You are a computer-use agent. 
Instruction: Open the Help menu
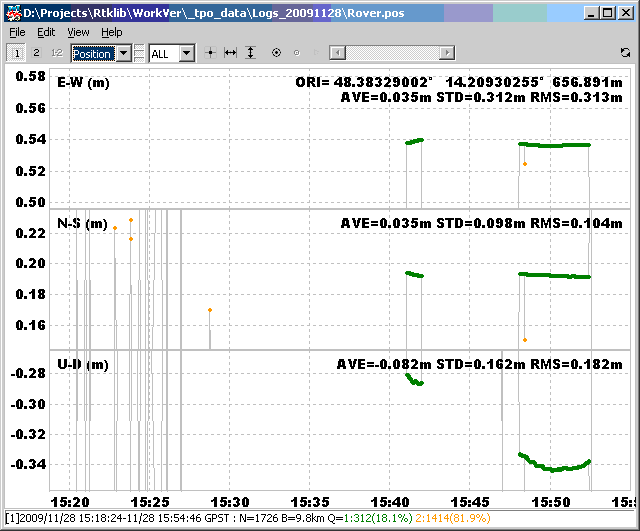point(111,32)
